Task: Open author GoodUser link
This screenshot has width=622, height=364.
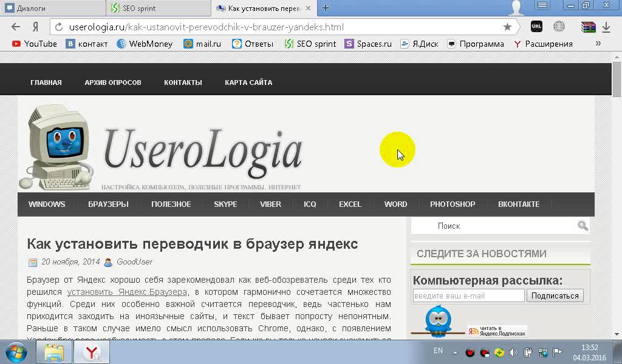Action: (x=134, y=262)
